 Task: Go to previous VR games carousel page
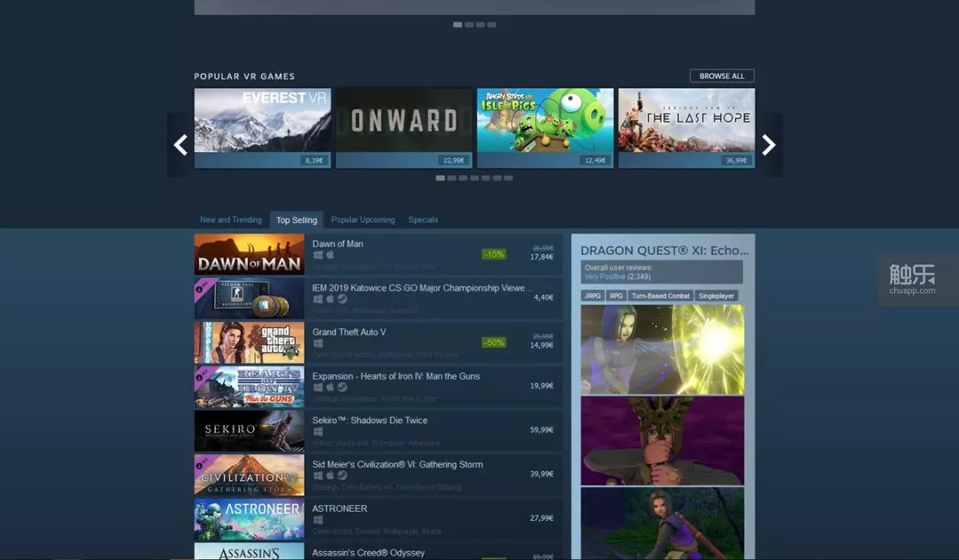(x=180, y=145)
